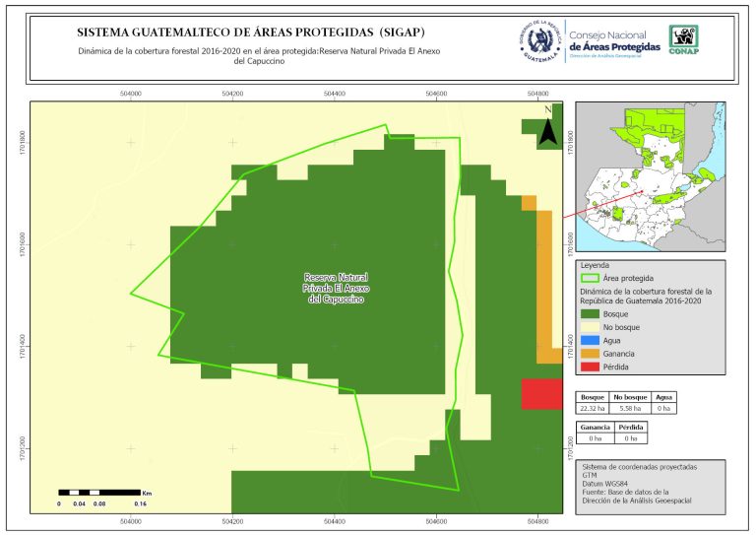The width and height of the screenshot is (756, 535).
Task: Click the 5.58 ha No bosque cell
Action: pyautogui.click(x=628, y=407)
